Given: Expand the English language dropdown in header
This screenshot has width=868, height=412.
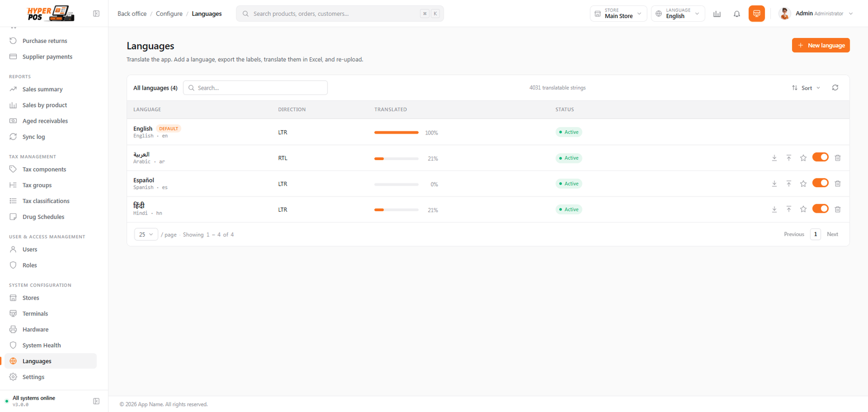Looking at the screenshot, I should click(678, 14).
